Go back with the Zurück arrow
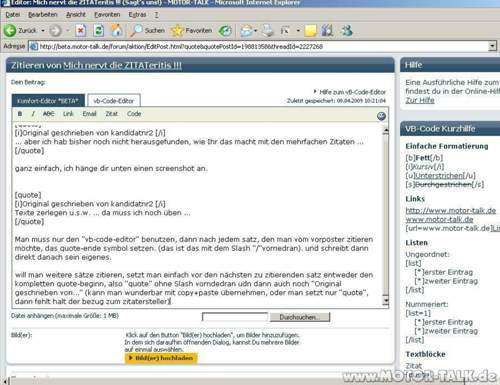500x385 pixels. tap(10, 31)
